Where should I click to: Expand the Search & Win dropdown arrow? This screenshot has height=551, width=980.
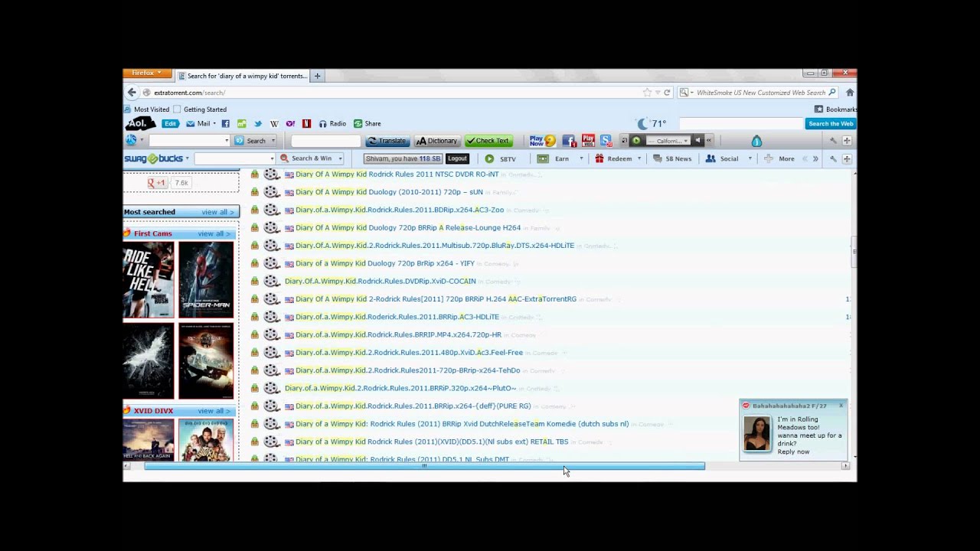coord(340,159)
